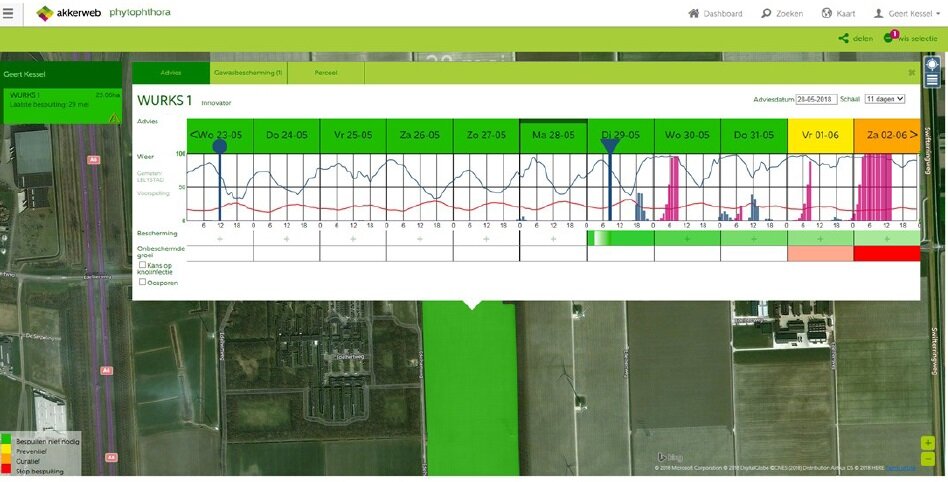948x482 pixels.
Task: Open the map layers list icon
Action: coord(932,80)
